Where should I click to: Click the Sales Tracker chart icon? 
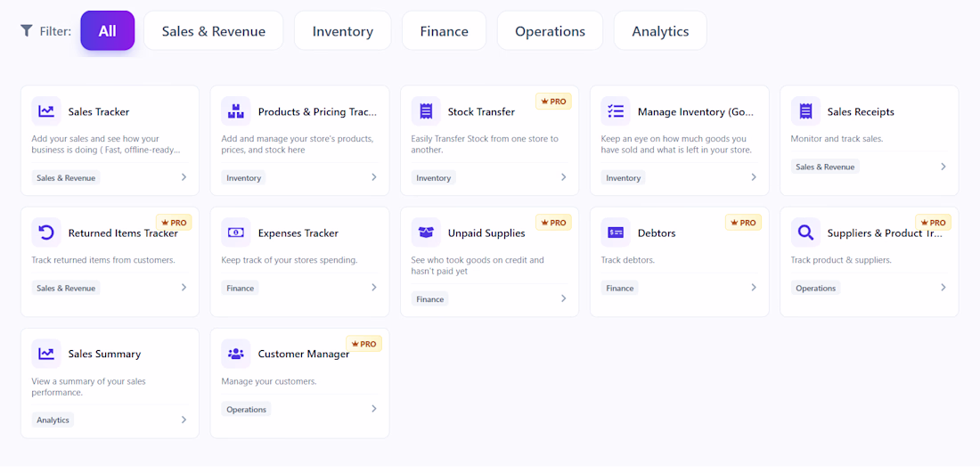coord(46,111)
